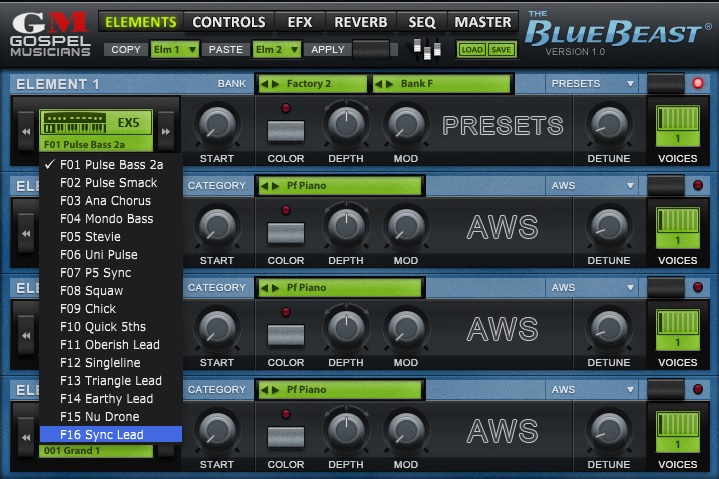Click the EX5 keyboard instrument display
The height and width of the screenshot is (479, 719).
[x=96, y=122]
